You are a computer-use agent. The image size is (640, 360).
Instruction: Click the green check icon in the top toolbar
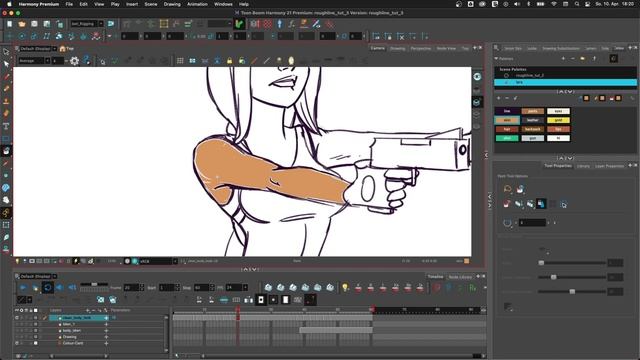240,24
